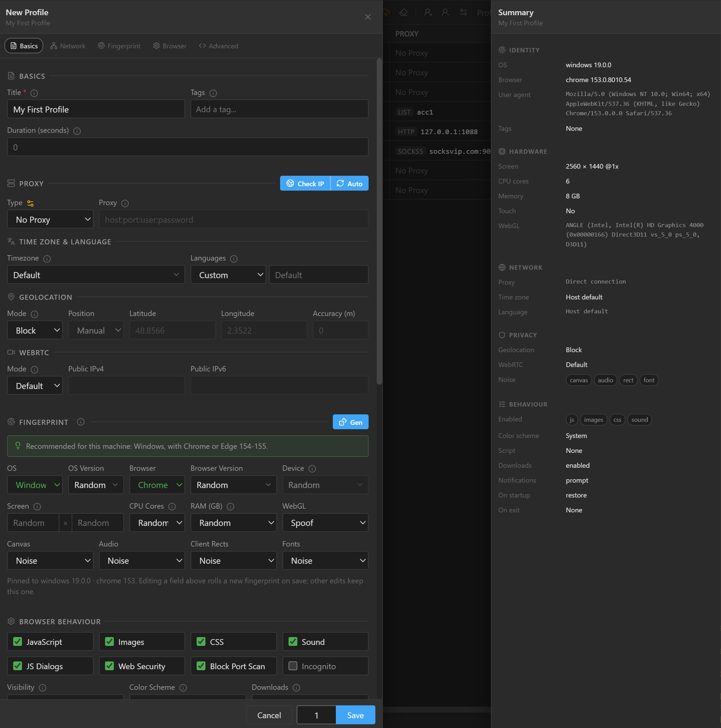Click the WebRTC Mode info icon
The height and width of the screenshot is (728, 721).
tap(34, 369)
